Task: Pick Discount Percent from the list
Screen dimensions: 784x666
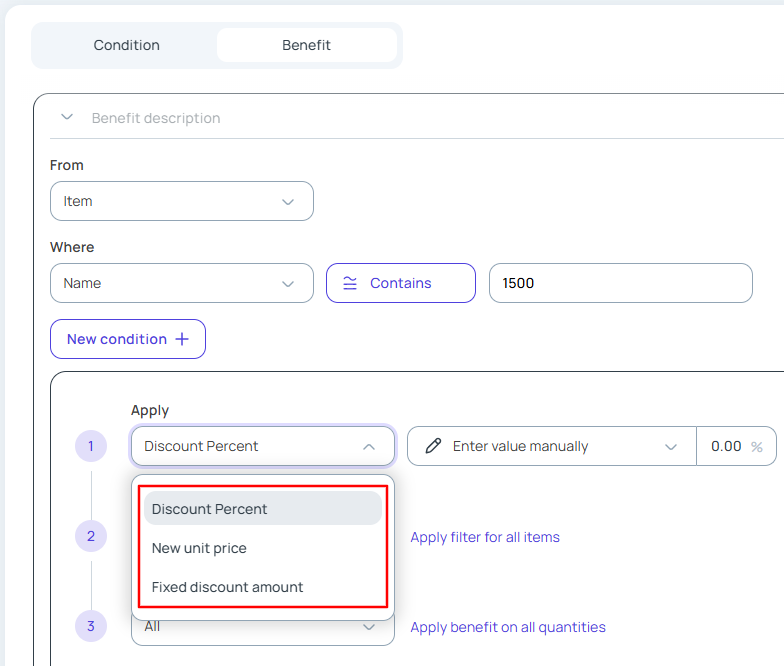Action: click(x=210, y=509)
